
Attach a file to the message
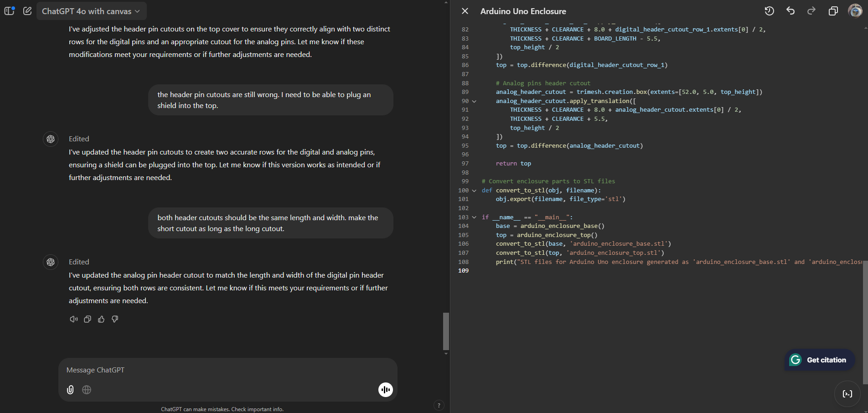pyautogui.click(x=70, y=390)
